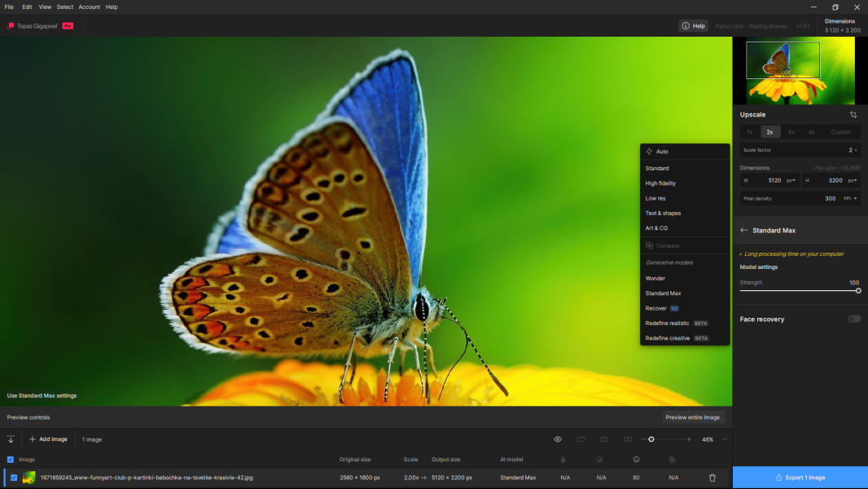Viewport: 868px width, 489px height.
Task: Delete the butterfly image with the trash icon
Action: (x=712, y=478)
